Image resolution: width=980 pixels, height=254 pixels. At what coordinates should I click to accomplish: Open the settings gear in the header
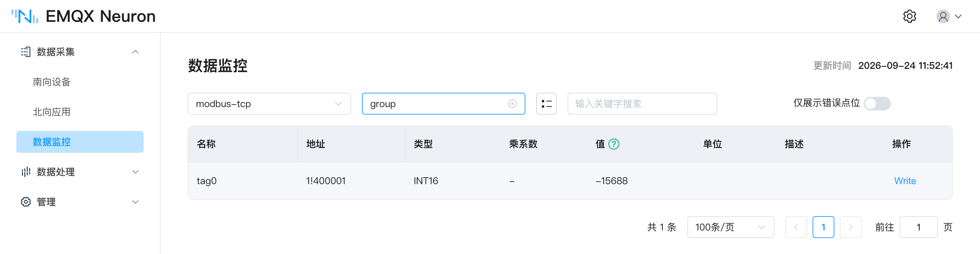pos(909,16)
